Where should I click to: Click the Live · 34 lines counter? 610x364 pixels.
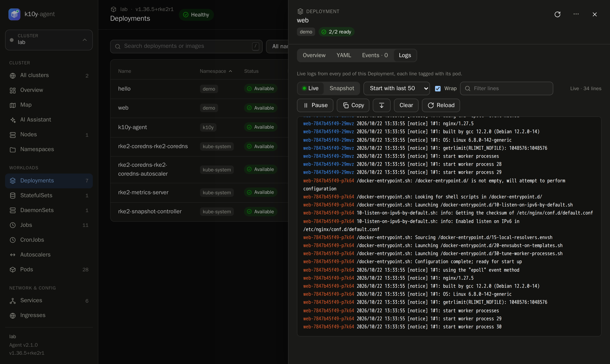586,88
